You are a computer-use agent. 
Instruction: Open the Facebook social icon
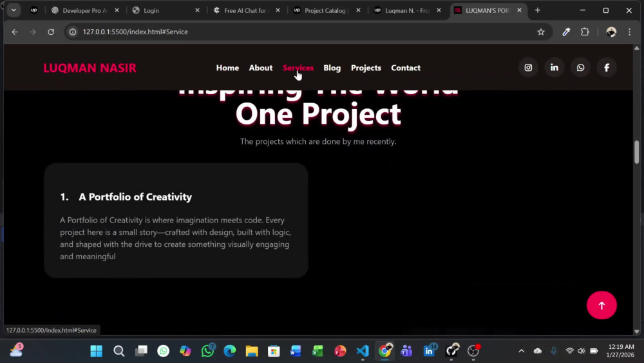tap(607, 68)
